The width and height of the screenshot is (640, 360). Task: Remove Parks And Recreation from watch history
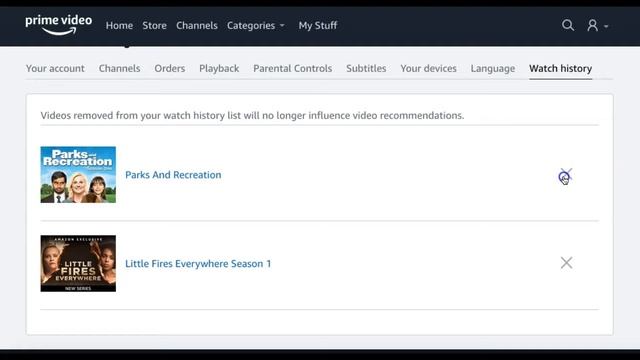click(566, 175)
